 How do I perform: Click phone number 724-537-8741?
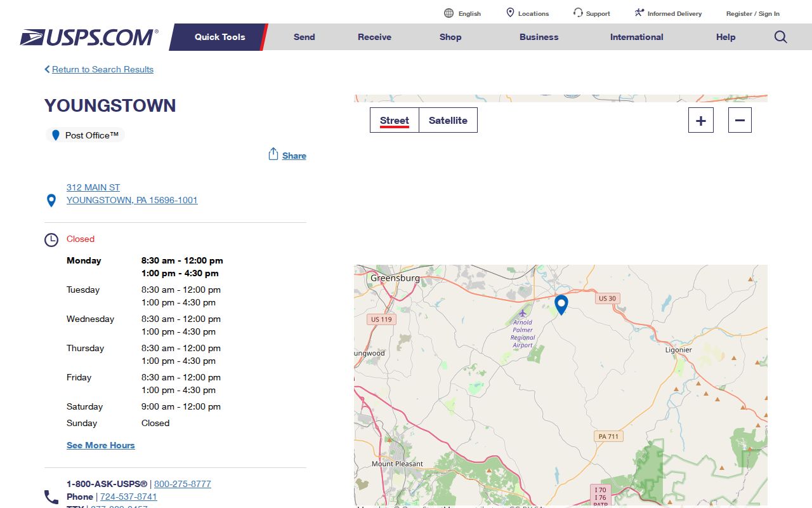[129, 497]
